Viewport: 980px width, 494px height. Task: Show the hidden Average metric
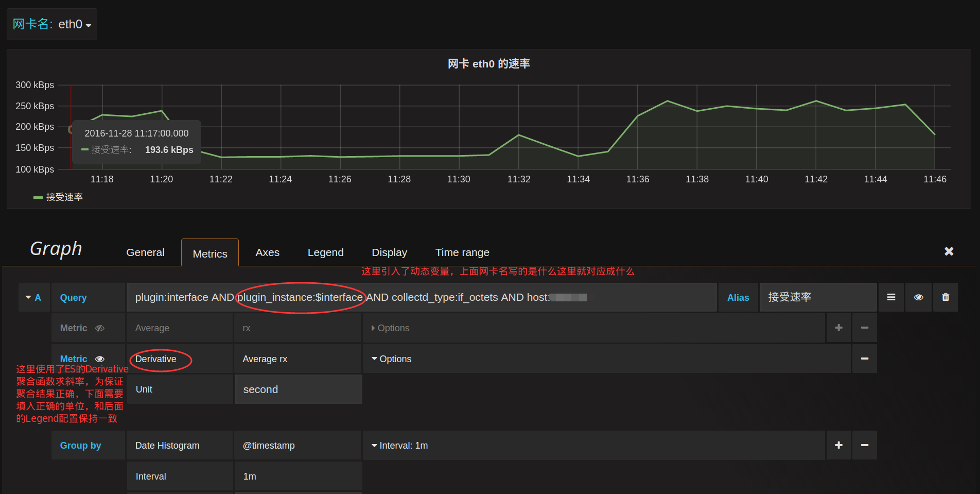point(100,328)
